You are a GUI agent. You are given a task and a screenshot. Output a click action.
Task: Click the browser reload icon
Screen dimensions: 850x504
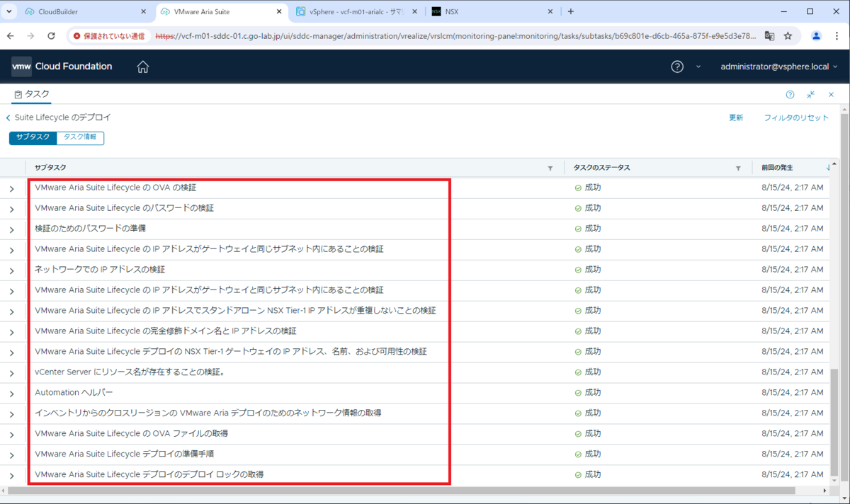point(51,35)
